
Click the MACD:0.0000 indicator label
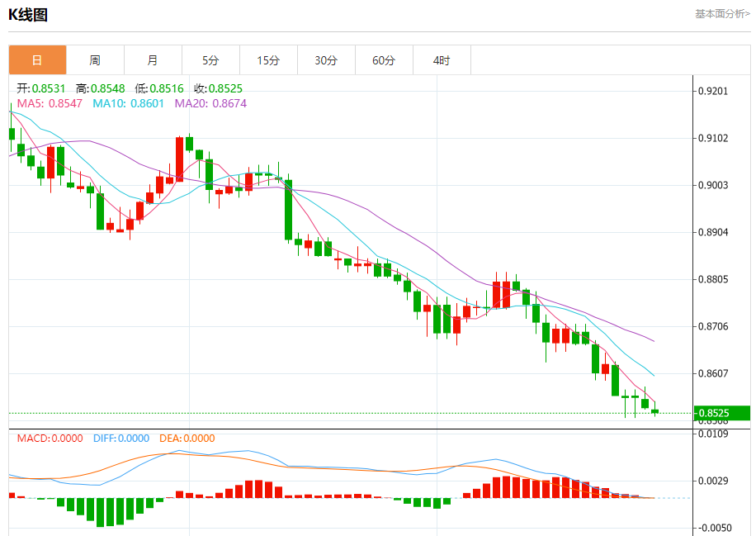(50, 439)
